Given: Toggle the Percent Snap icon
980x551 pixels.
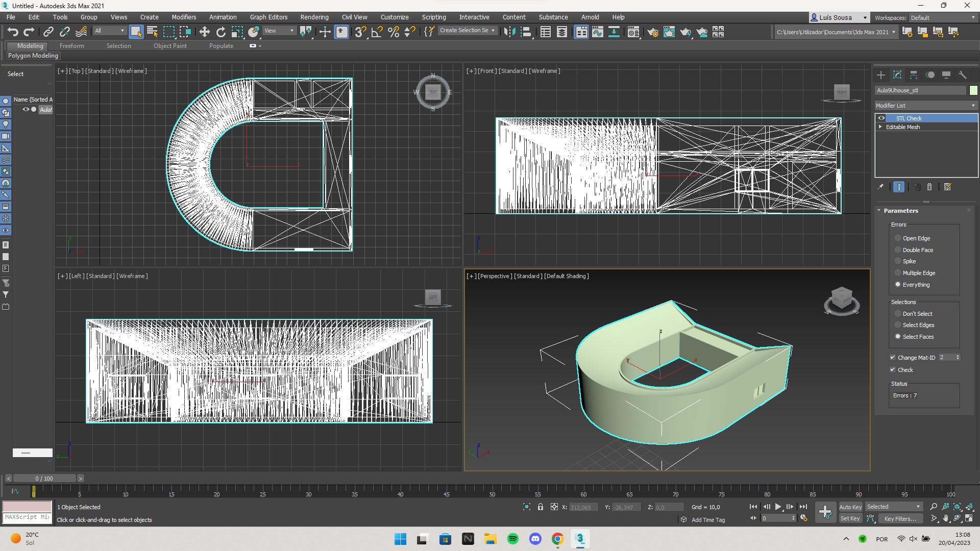Looking at the screenshot, I should click(394, 32).
